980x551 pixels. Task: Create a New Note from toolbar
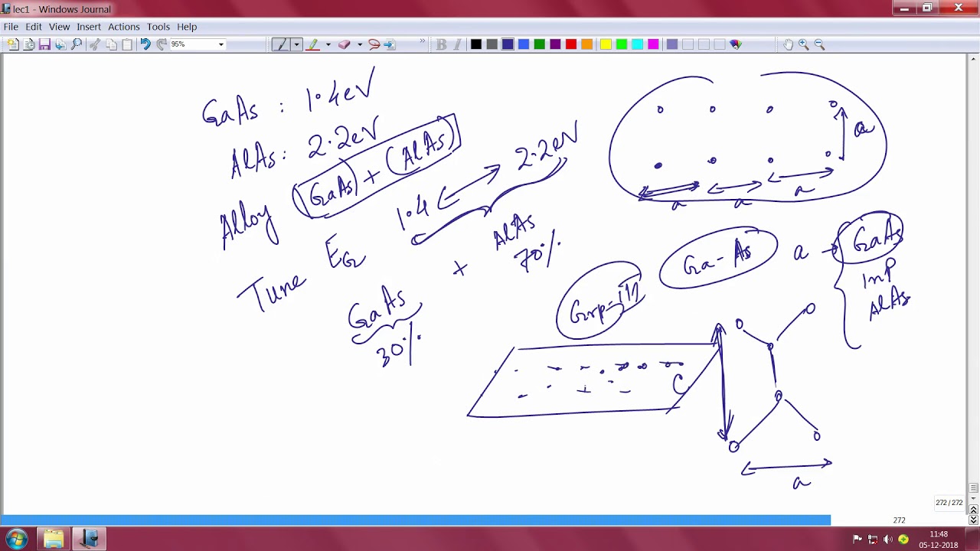click(13, 44)
